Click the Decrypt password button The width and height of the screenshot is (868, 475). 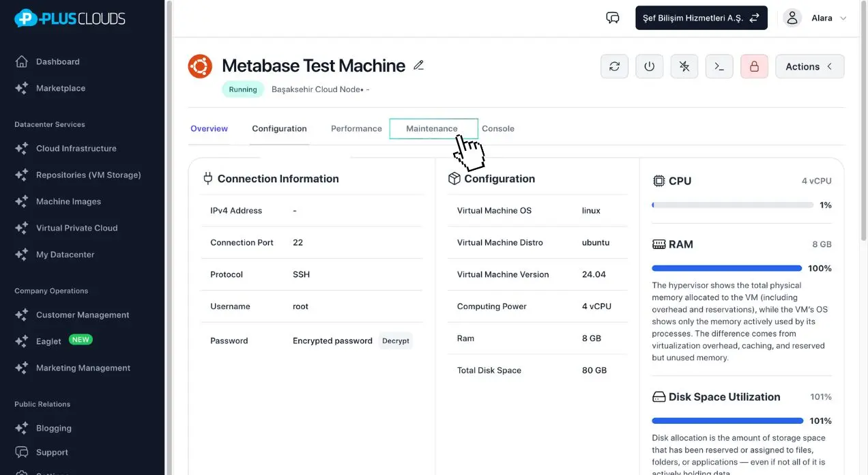click(395, 341)
